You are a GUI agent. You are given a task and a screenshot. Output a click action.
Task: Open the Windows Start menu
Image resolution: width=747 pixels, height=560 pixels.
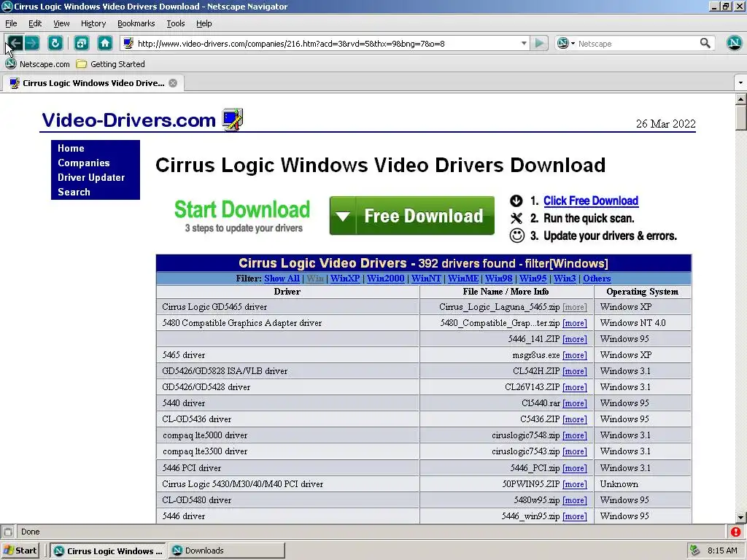(x=20, y=551)
